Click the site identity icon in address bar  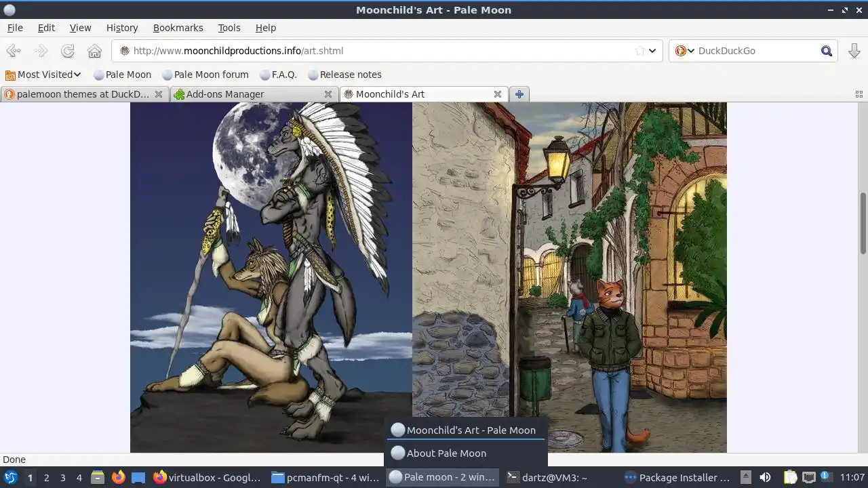pos(125,51)
